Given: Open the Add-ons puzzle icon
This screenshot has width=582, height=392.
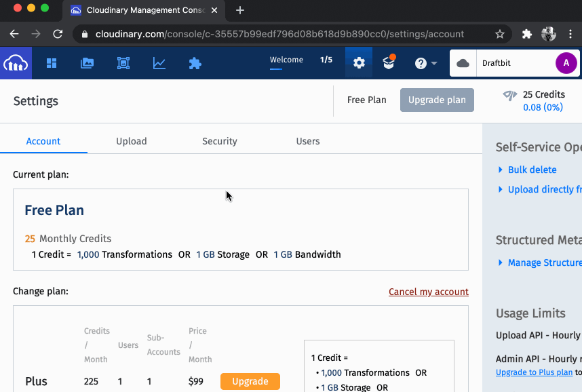Looking at the screenshot, I should [195, 64].
